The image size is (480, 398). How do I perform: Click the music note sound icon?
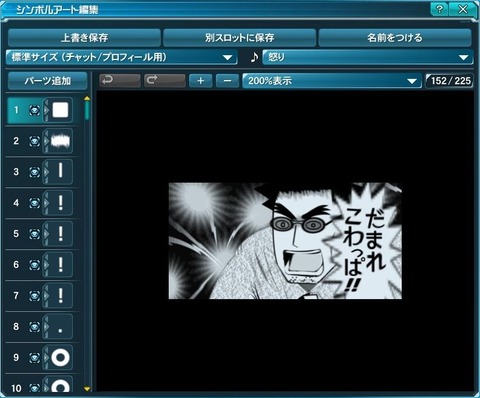pyautogui.click(x=254, y=57)
